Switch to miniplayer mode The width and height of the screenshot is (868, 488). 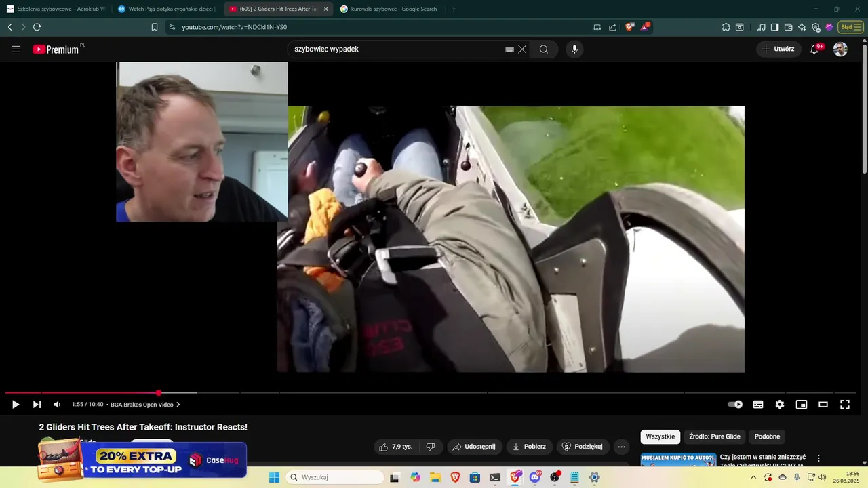802,405
